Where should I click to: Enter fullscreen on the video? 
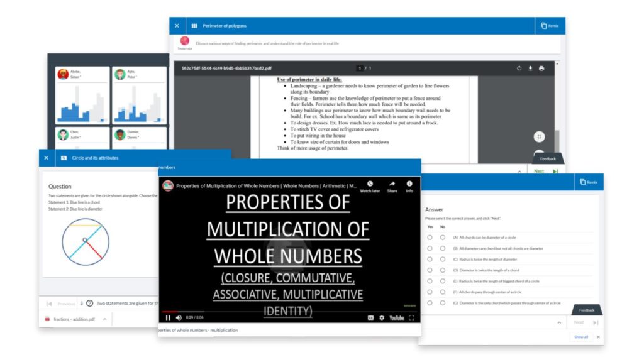[411, 317]
